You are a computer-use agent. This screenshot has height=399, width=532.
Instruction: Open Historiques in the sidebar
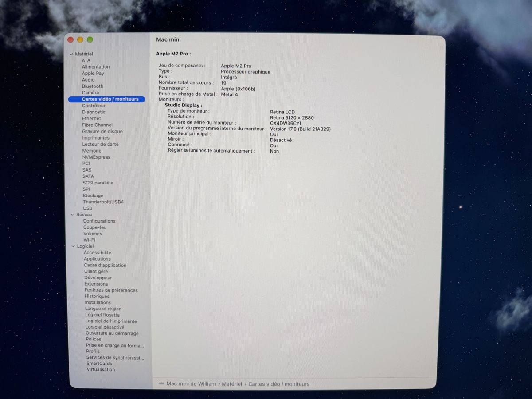click(97, 296)
